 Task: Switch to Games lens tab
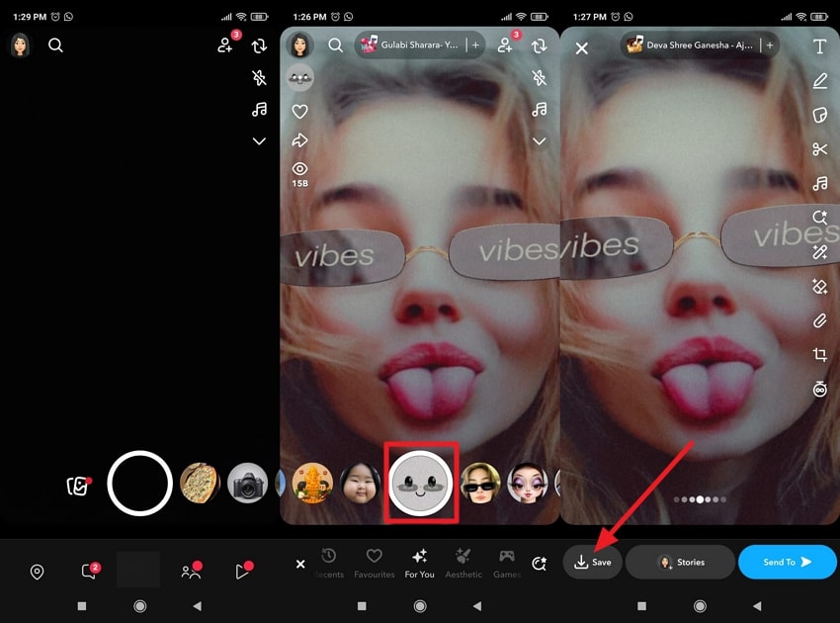click(507, 563)
